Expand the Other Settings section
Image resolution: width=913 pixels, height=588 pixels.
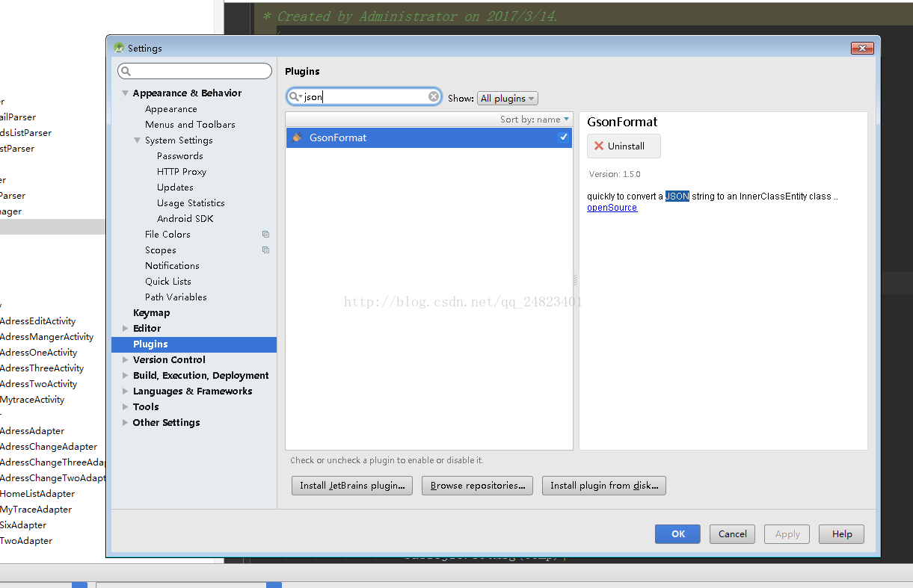tap(126, 423)
